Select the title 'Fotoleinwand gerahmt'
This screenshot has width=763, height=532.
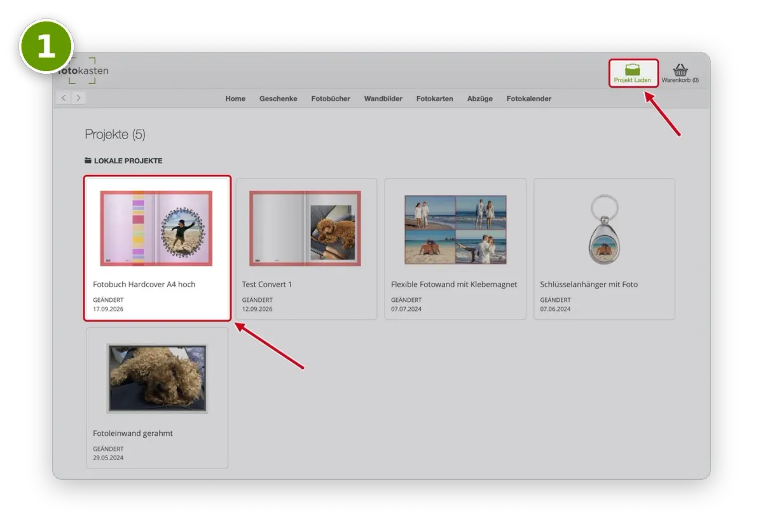coord(133,433)
